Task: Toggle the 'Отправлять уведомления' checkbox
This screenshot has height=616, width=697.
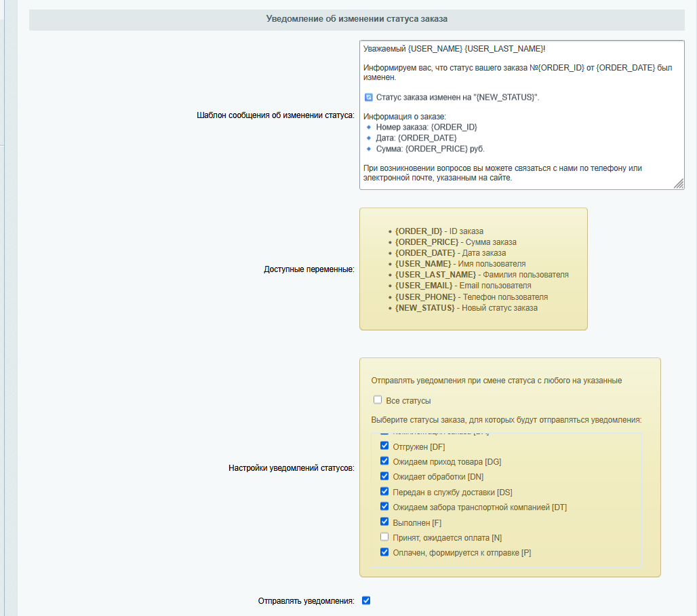Action: (366, 600)
